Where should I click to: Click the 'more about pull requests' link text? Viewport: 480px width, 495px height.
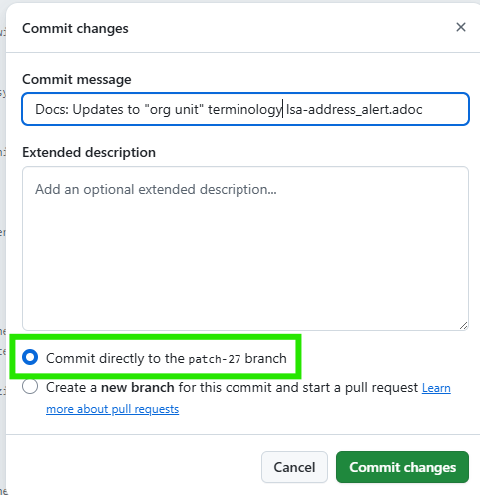113,409
